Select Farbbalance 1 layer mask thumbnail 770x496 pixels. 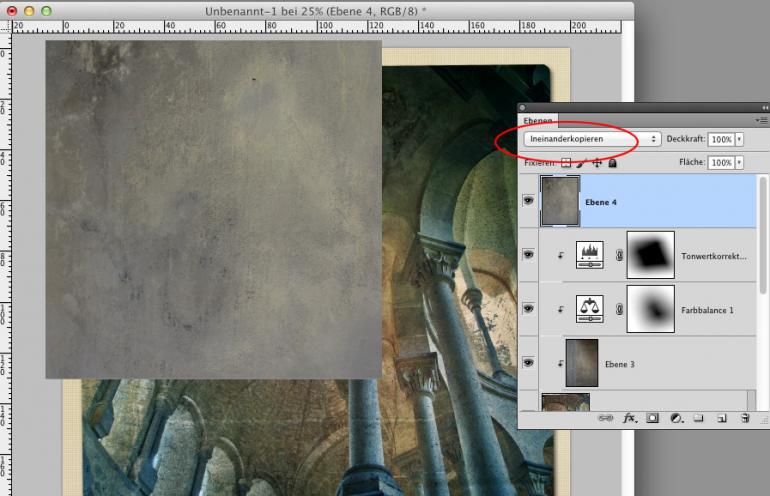(x=651, y=309)
